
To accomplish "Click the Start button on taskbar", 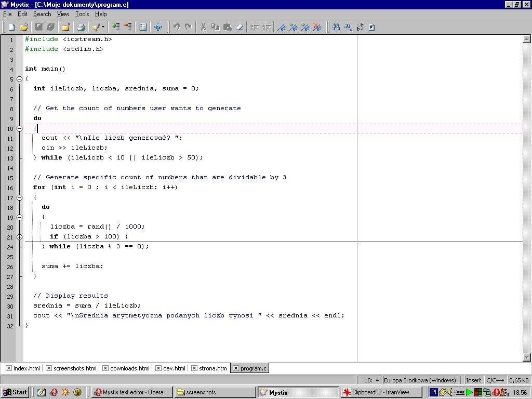I will point(15,392).
